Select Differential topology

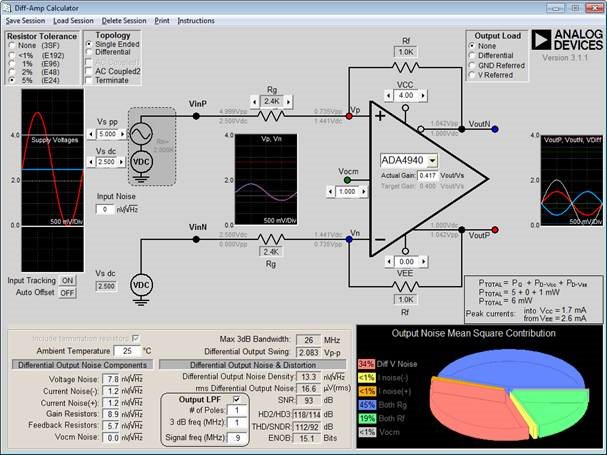click(89, 52)
